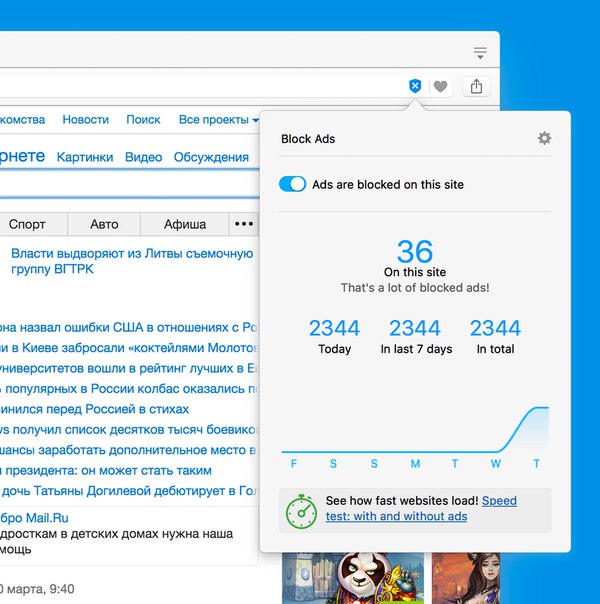Click the three dots more categories tab
This screenshot has height=604, width=600.
coord(243,224)
